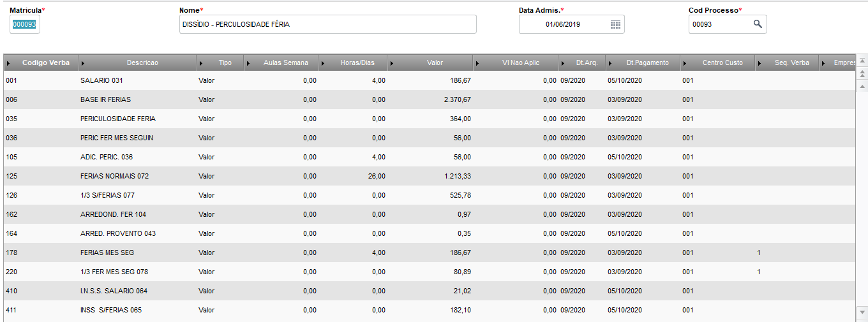Click the value 21,02 cell

coord(462,291)
